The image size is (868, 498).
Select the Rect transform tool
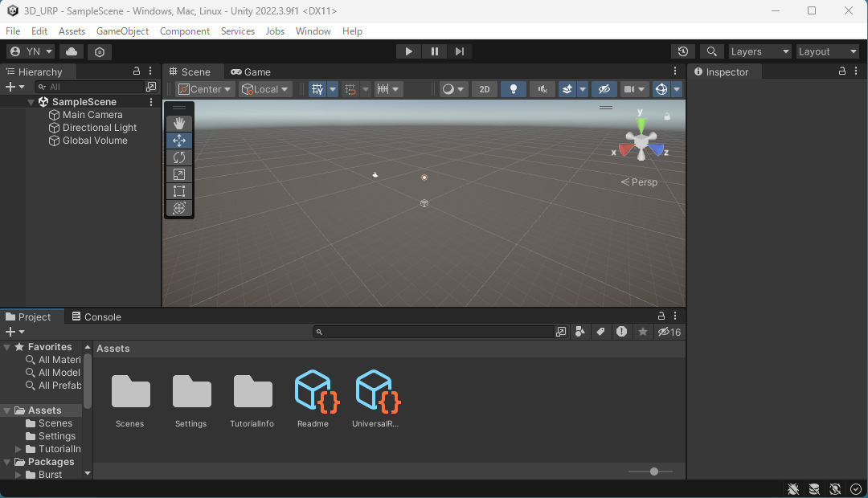(178, 191)
